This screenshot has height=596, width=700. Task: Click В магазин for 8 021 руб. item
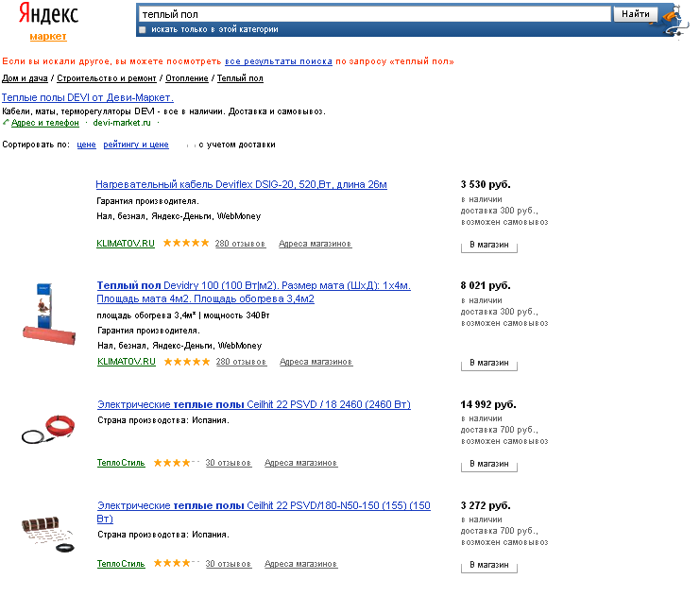(x=488, y=364)
